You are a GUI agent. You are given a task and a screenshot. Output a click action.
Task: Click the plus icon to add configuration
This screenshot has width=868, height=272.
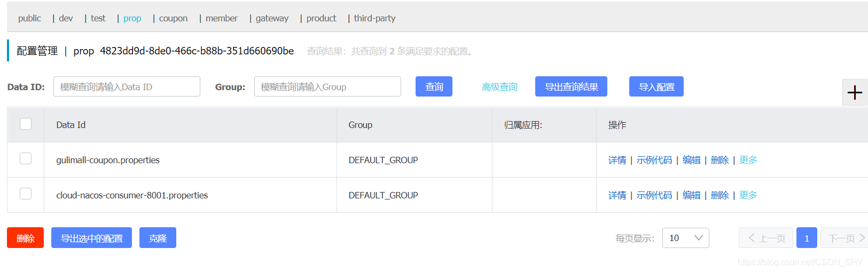[x=855, y=92]
